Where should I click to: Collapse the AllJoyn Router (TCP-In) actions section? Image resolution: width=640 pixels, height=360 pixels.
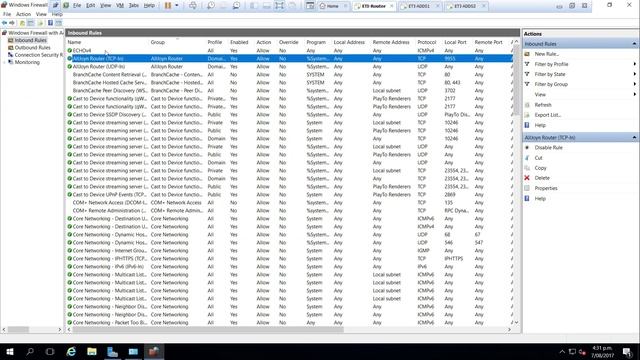[634, 138]
